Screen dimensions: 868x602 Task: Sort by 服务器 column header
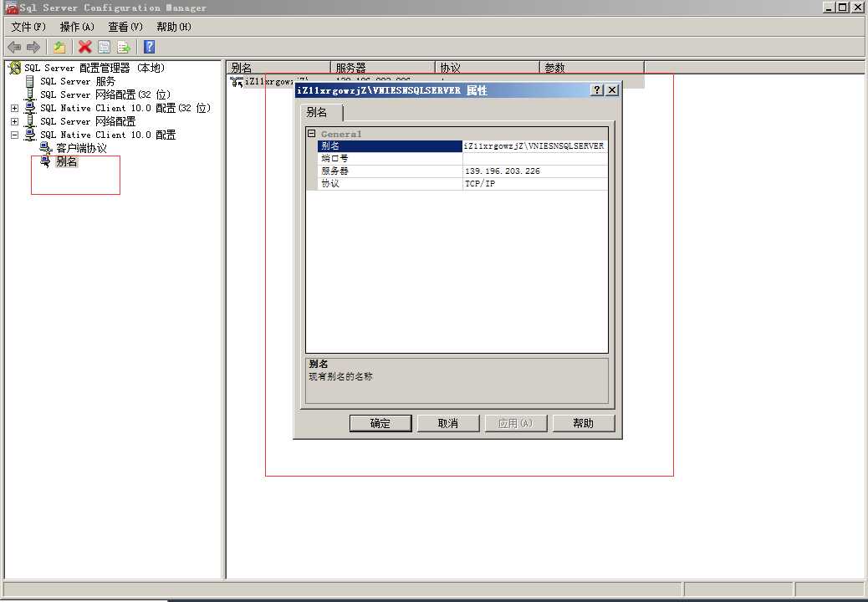(383, 68)
